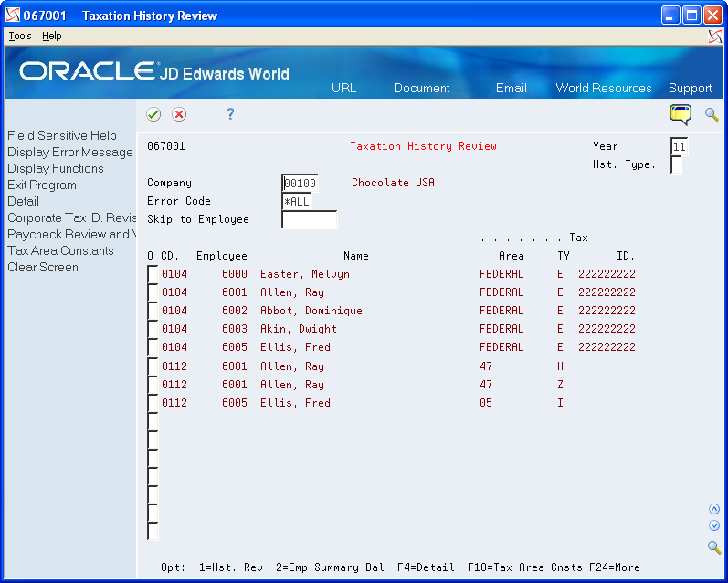
Task: Click employee number 6000
Action: pos(235,274)
